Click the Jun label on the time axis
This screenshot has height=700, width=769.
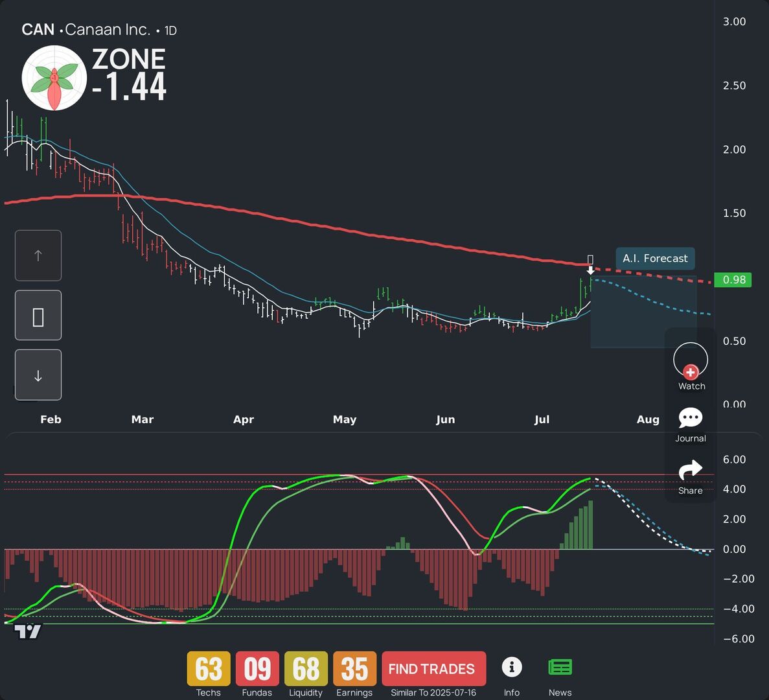446,419
